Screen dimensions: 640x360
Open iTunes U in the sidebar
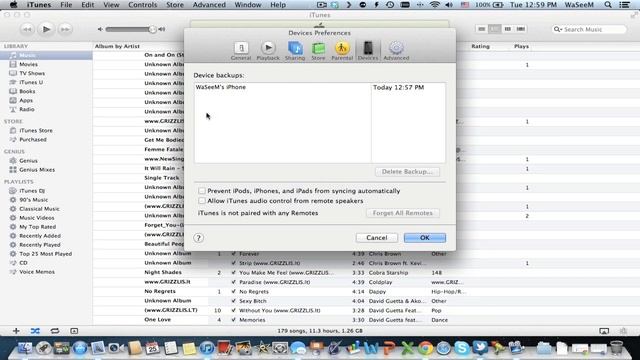tap(31, 82)
